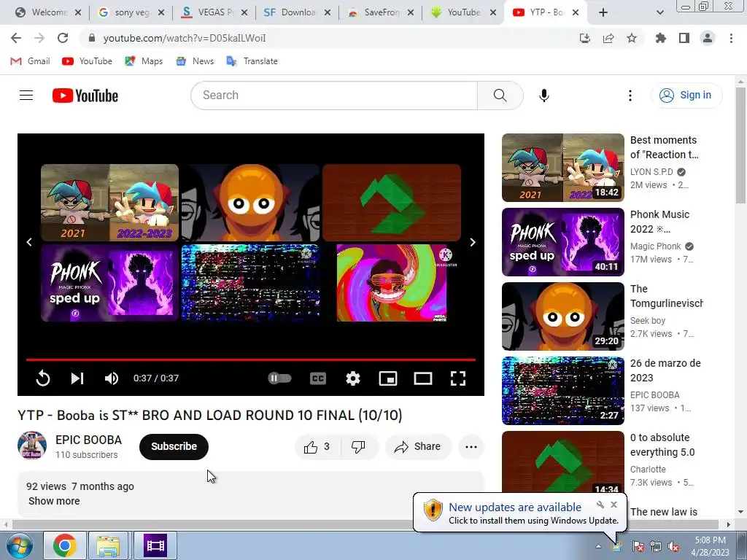Share the video

click(418, 447)
